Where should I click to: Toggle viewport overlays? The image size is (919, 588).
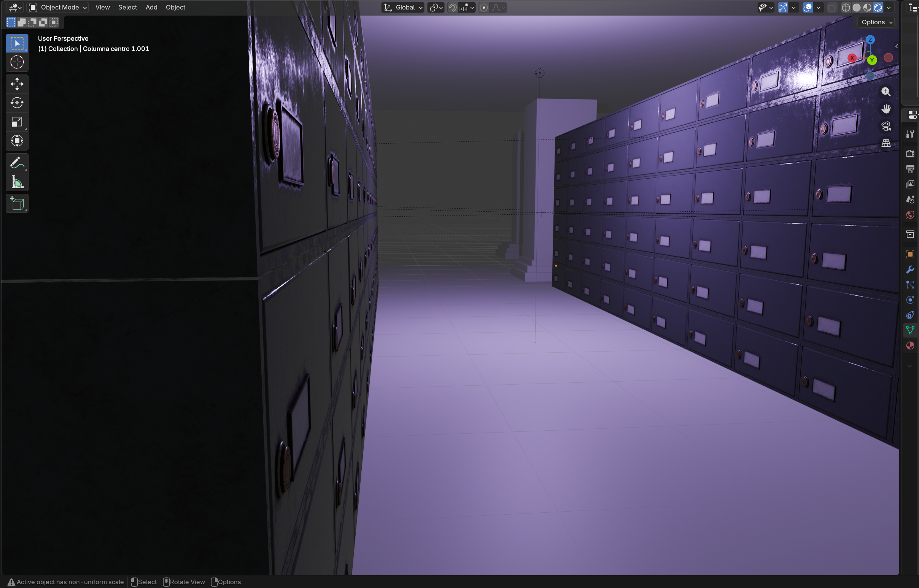(x=808, y=7)
